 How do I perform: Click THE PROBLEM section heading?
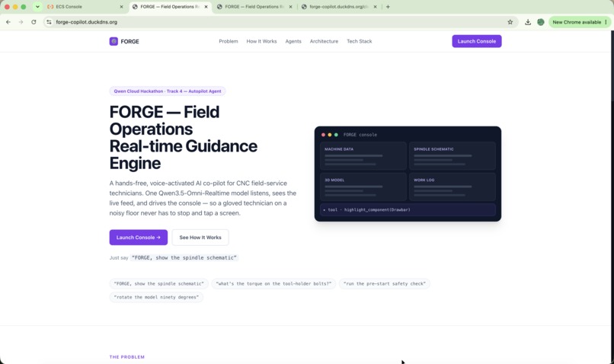tap(127, 357)
